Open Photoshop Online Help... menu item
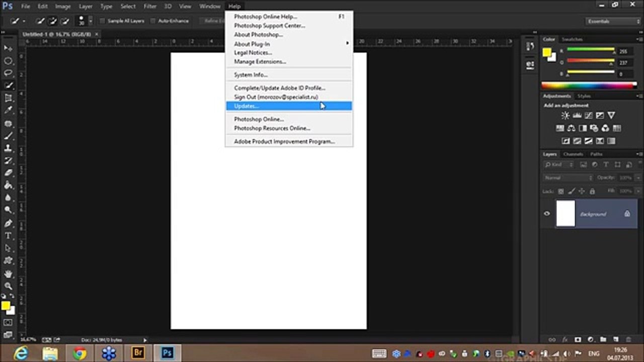This screenshot has width=644, height=362. coord(289,17)
